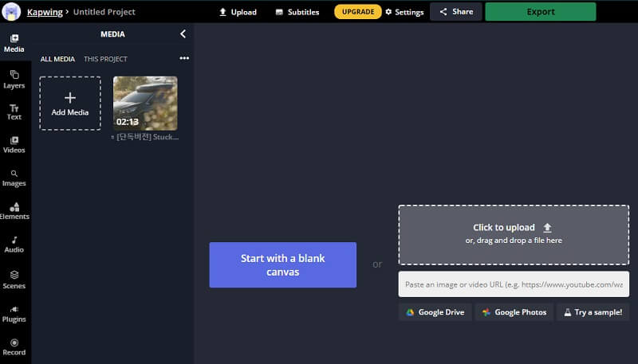
Task: Collapse the Media panel with chevron
Action: (x=183, y=34)
